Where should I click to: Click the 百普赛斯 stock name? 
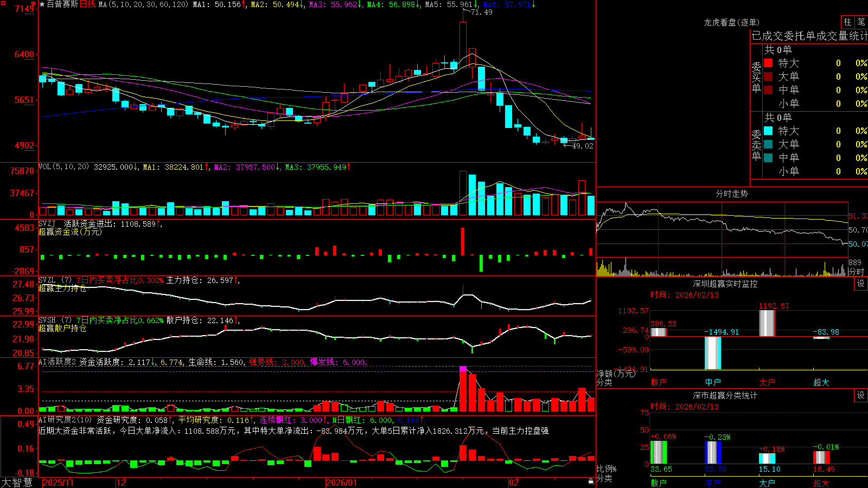[62, 4]
